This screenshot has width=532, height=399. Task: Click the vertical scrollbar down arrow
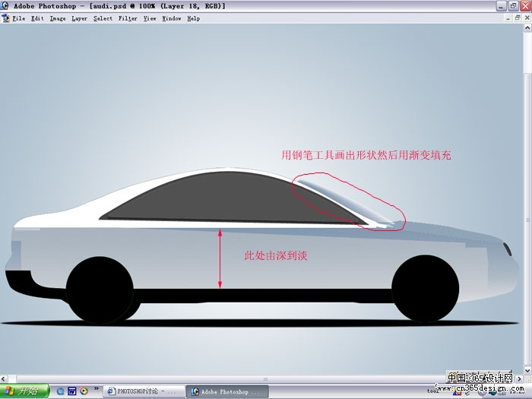point(527,370)
